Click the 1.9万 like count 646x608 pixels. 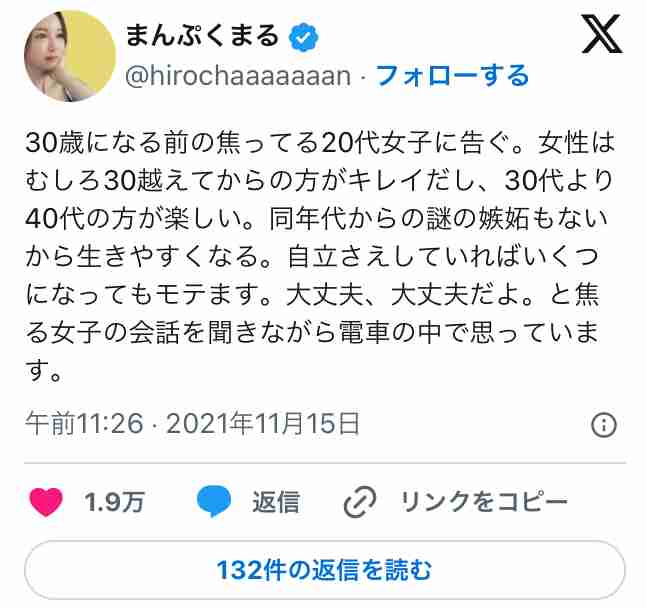(x=114, y=502)
